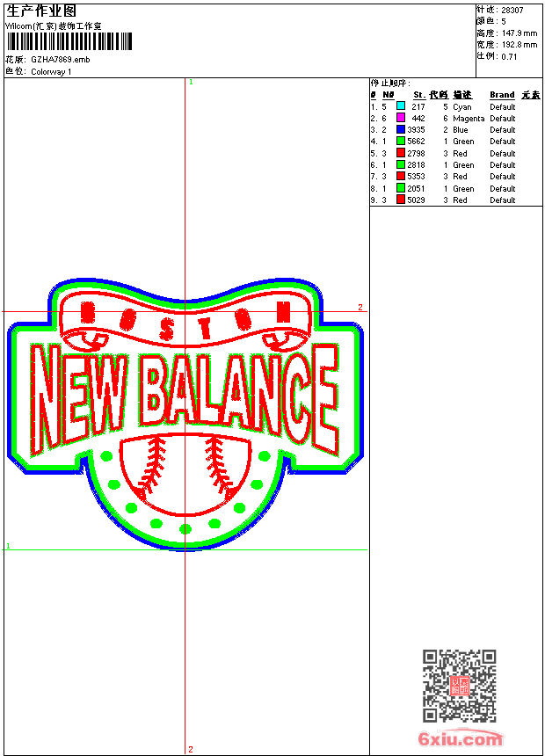Click the N# column header
This screenshot has width=545, height=756.
(389, 95)
